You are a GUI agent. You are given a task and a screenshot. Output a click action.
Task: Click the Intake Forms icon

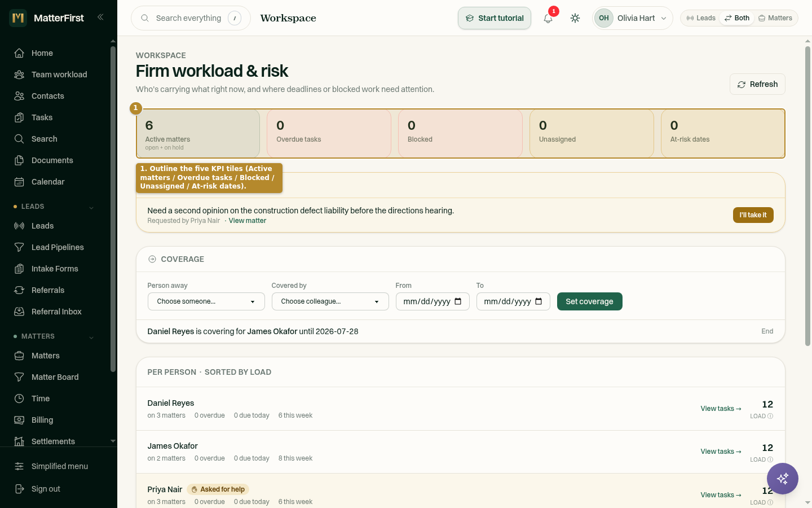tap(19, 269)
